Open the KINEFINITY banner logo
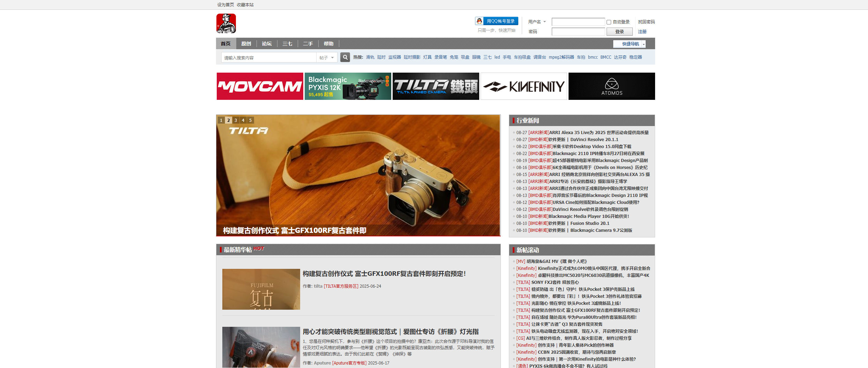Screen dimensions: 868x368 524,86
